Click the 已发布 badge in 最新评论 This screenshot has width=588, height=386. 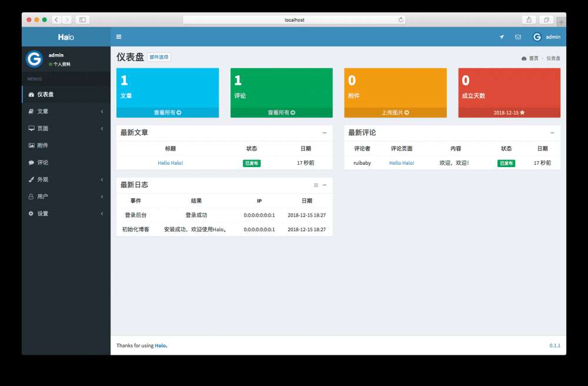pos(506,163)
